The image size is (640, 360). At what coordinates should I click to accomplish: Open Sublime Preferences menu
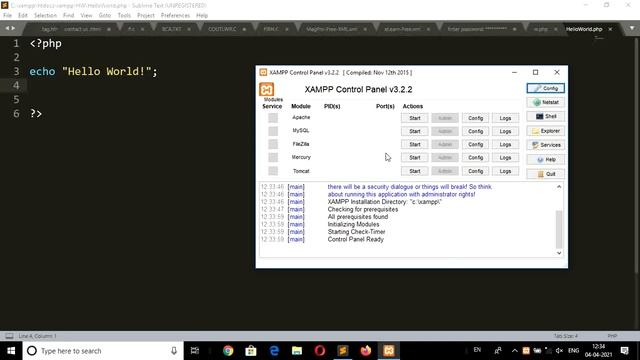(x=175, y=16)
